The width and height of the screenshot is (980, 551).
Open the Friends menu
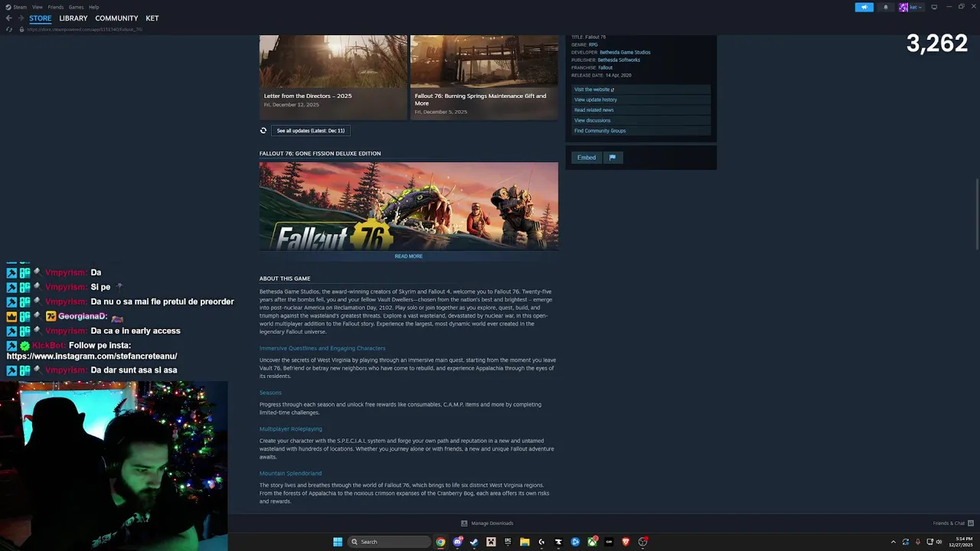point(56,7)
